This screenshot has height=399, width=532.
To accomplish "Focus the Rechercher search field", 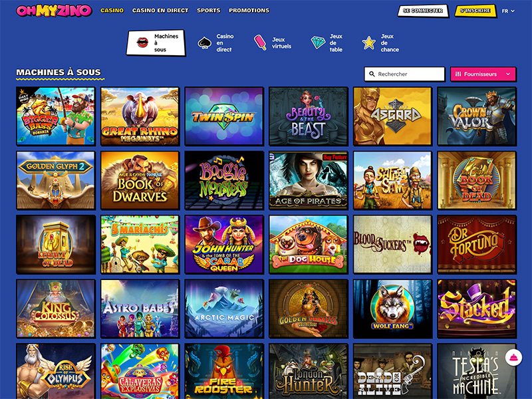I will click(x=404, y=74).
